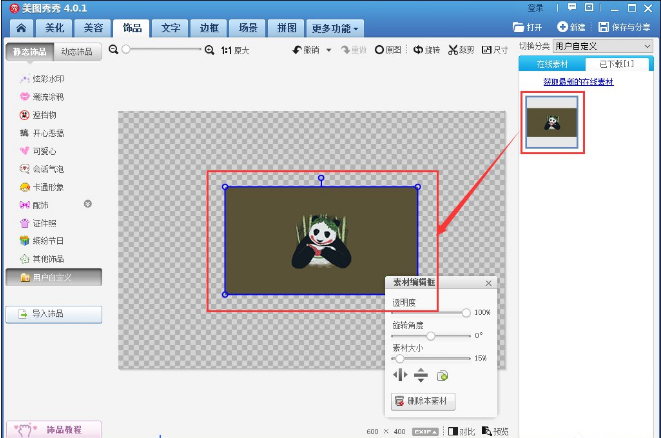Duplicate the current sticker
The width and height of the screenshot is (661, 438).
[442, 375]
